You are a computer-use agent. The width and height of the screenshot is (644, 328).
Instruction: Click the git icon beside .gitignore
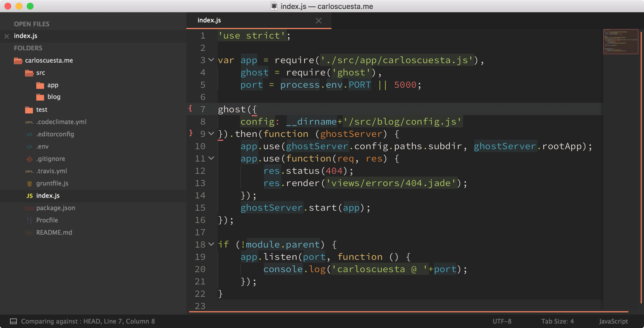point(29,159)
